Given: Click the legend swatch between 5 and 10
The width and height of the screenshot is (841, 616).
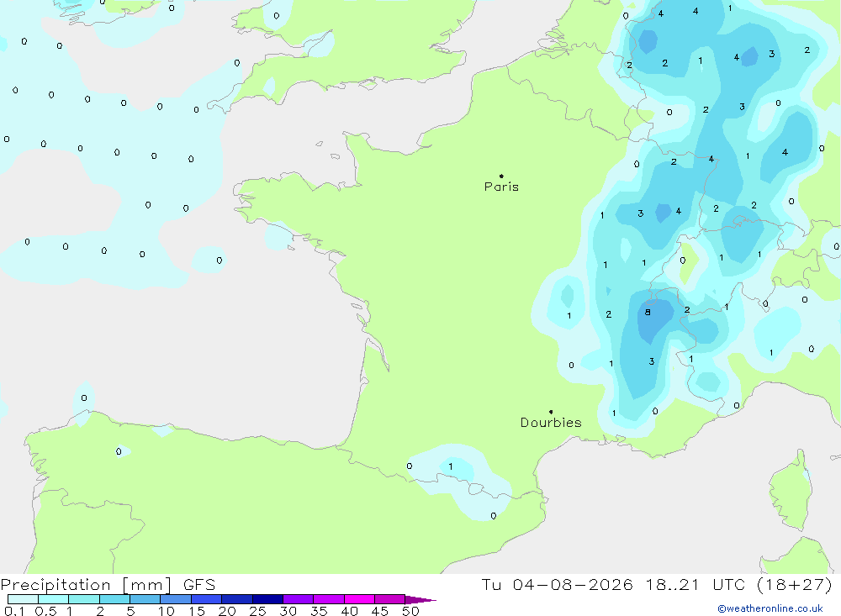Looking at the screenshot, I should click(x=145, y=599).
